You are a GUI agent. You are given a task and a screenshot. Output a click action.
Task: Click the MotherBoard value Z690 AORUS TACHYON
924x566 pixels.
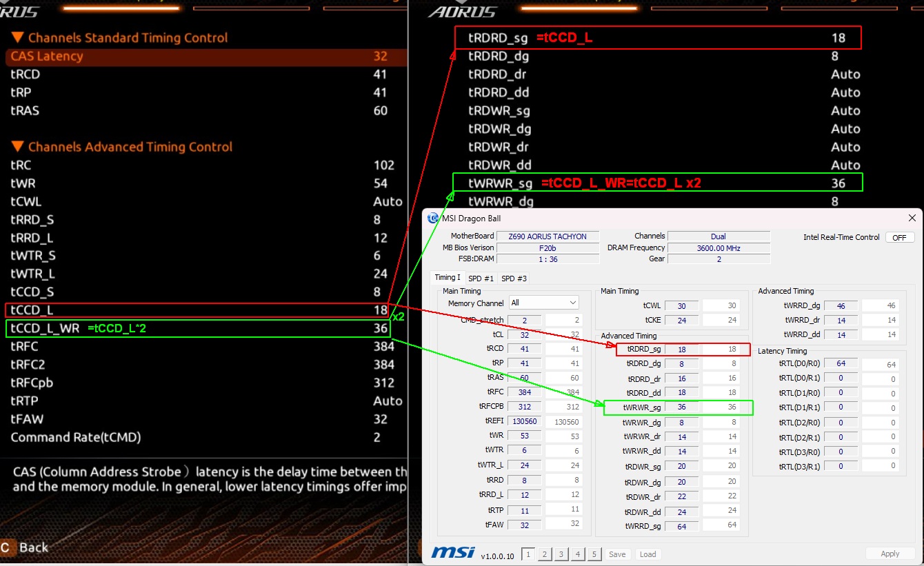coord(548,236)
